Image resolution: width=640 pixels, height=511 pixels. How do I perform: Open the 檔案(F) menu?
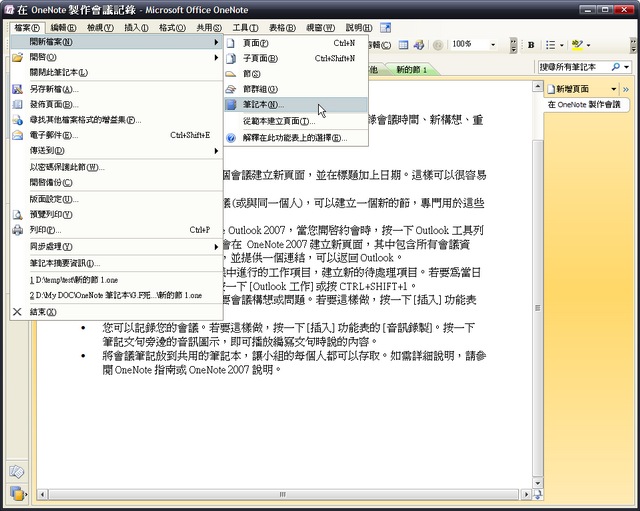tap(27, 28)
